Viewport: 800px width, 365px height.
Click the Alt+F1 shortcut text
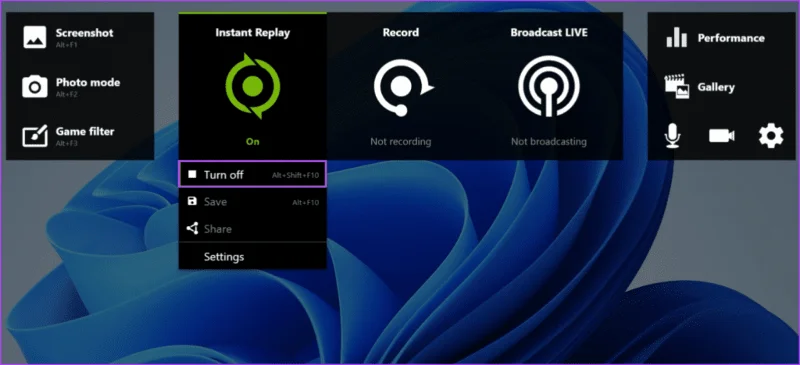click(x=66, y=45)
